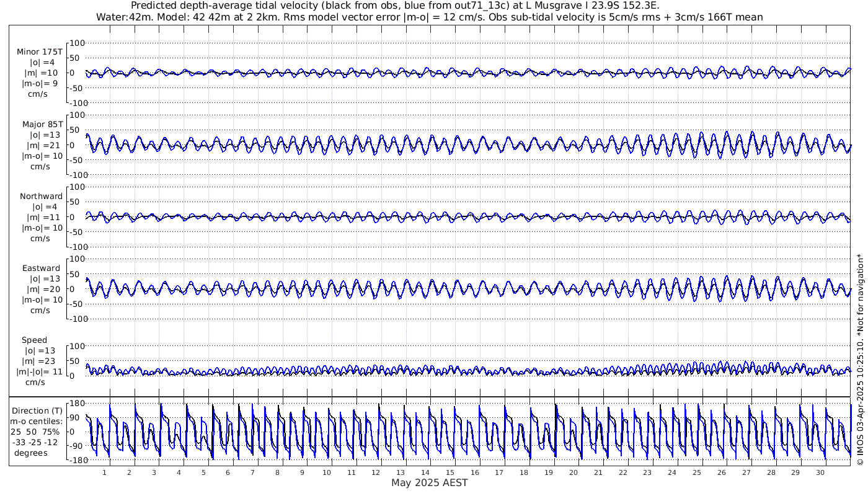Click the 'May 2025 AEST' x-axis label
868x496 pixels.
pyautogui.click(x=429, y=483)
